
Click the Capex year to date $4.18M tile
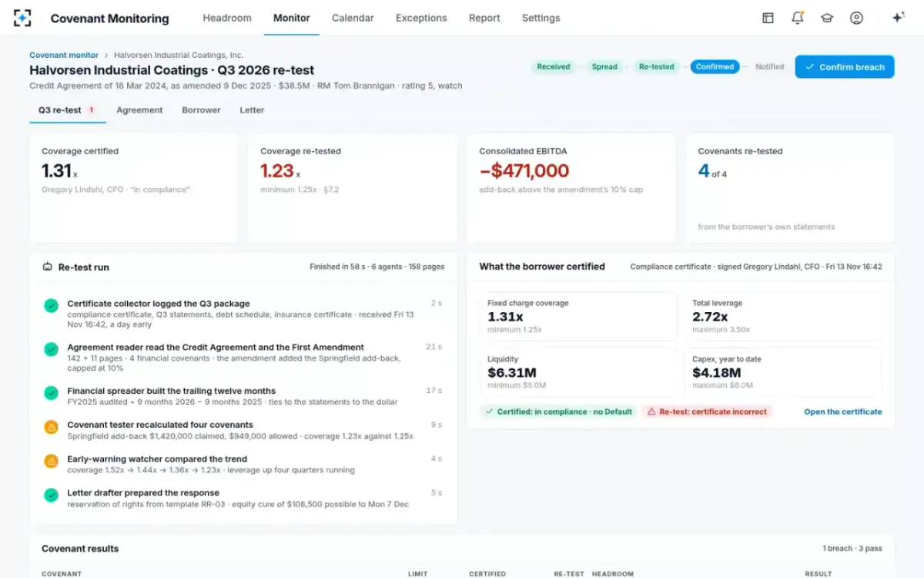[x=783, y=372]
